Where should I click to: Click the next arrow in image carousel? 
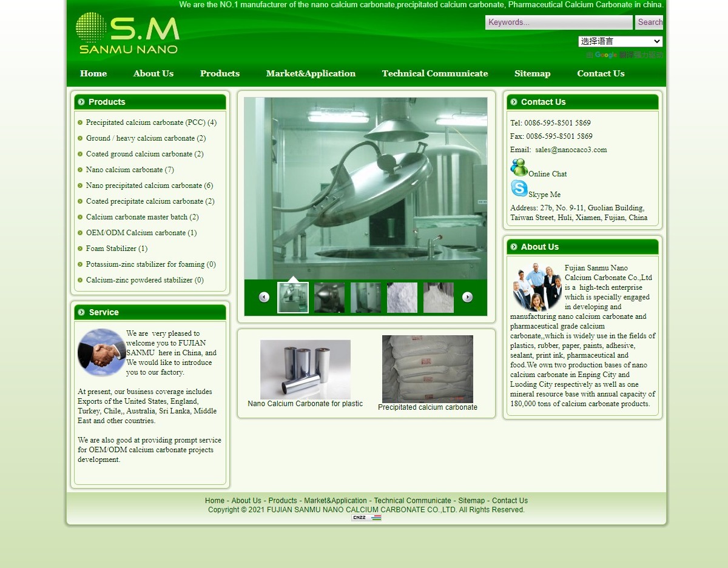click(x=467, y=297)
